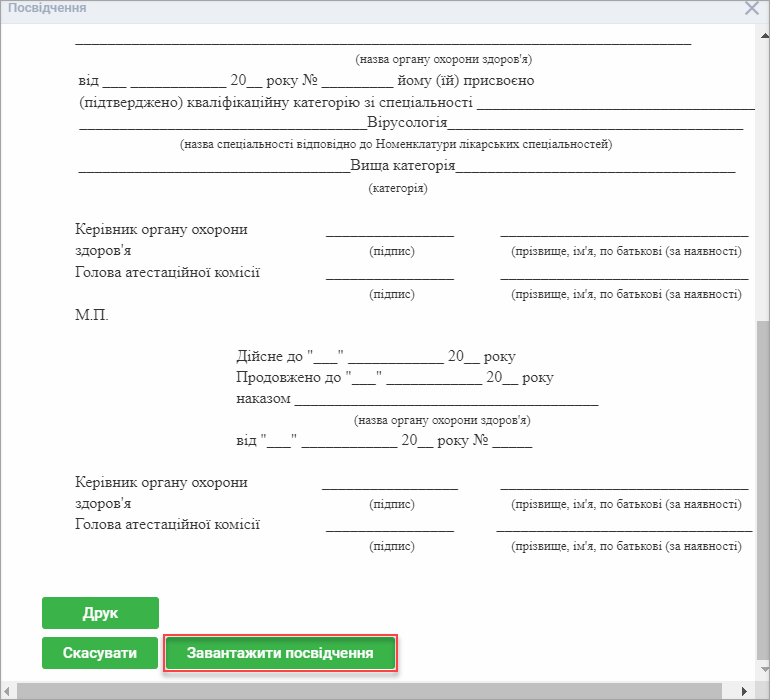The image size is (770, 700).
Task: Close the Посвідчення dialog with X
Action: click(751, 8)
